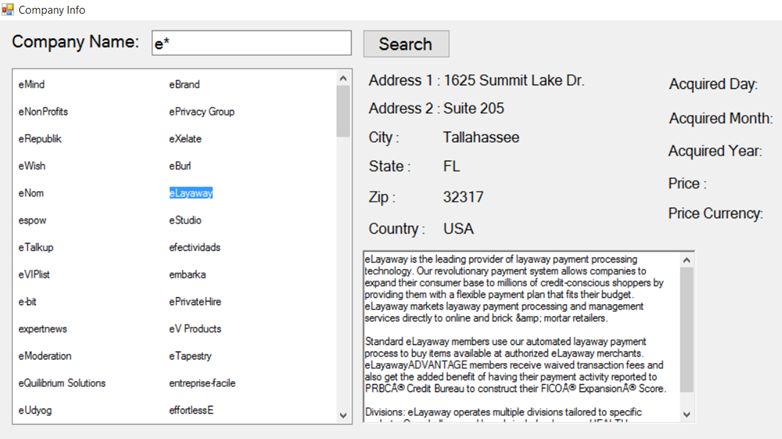Screen dimensions: 782x439
Task: Click the Country value USA
Action: (458, 228)
